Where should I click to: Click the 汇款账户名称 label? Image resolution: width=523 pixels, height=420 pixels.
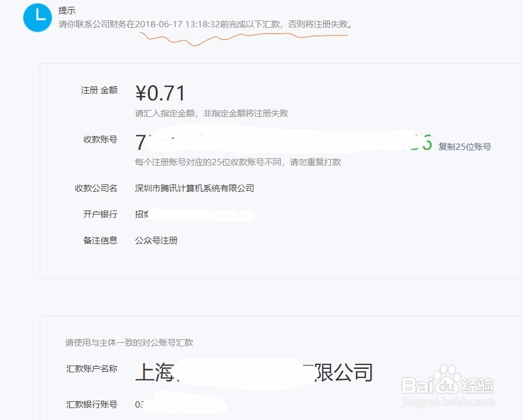[x=92, y=368]
